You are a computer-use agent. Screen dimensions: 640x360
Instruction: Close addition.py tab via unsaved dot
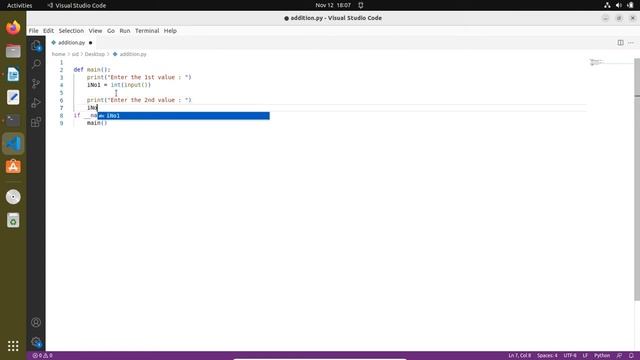click(x=91, y=42)
